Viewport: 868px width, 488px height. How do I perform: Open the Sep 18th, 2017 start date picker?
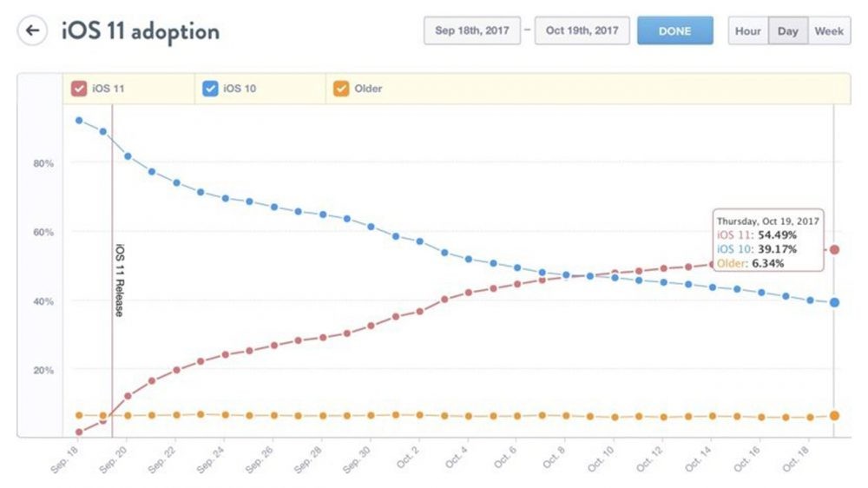coord(471,30)
